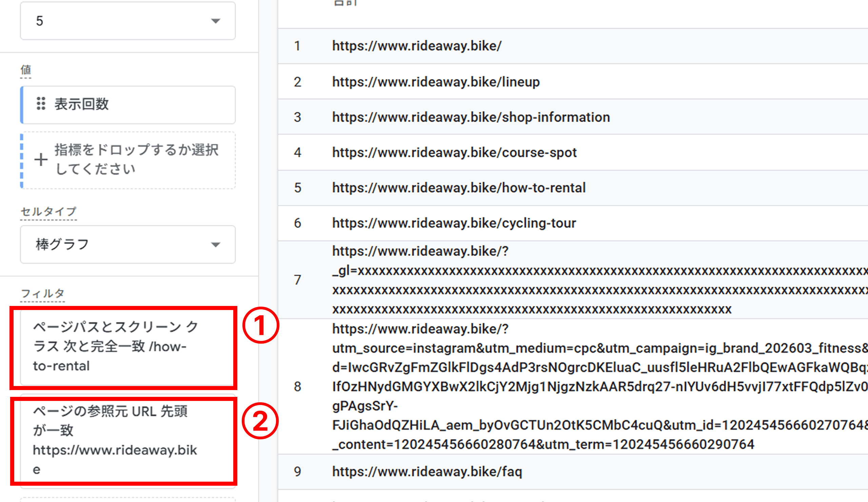Click the フィルタ section label
The height and width of the screenshot is (502, 868).
point(43,293)
